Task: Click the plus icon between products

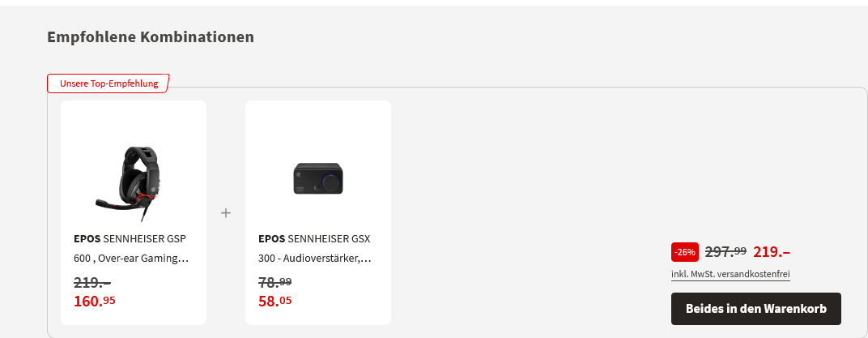Action: click(226, 213)
